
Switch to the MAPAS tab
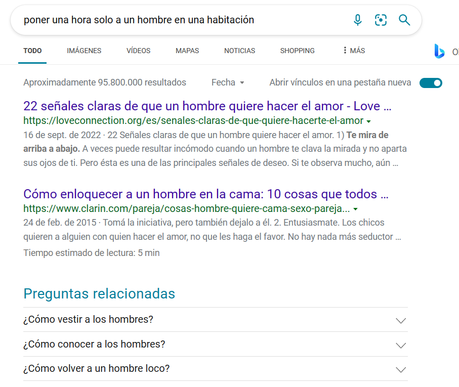tap(187, 51)
